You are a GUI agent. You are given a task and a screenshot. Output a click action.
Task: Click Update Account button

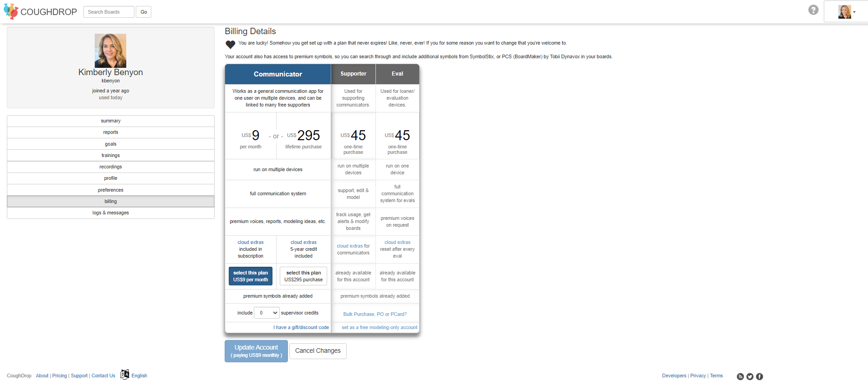click(256, 351)
